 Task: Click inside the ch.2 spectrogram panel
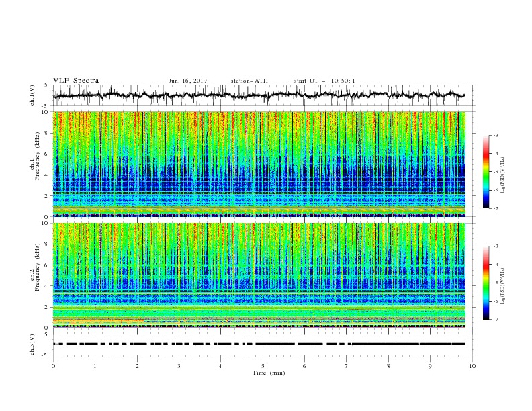(x=259, y=275)
